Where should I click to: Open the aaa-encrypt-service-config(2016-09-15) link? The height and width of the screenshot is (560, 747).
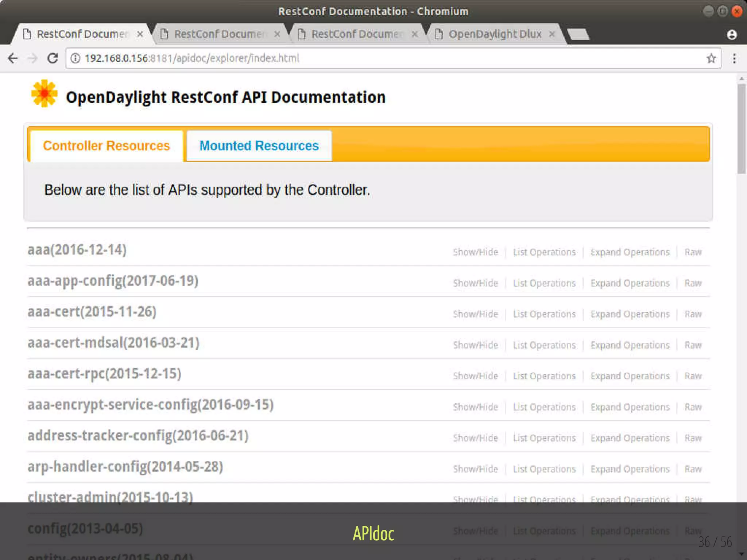pyautogui.click(x=151, y=405)
